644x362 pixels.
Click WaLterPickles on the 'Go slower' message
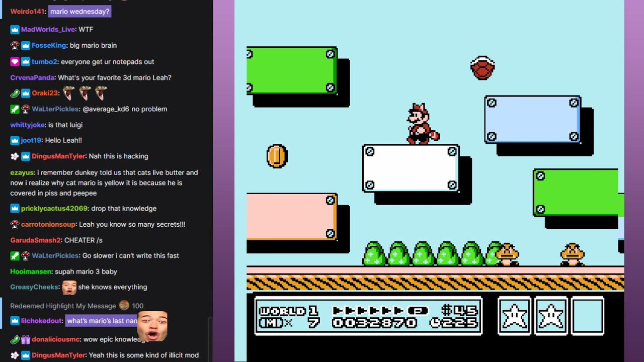55,256
